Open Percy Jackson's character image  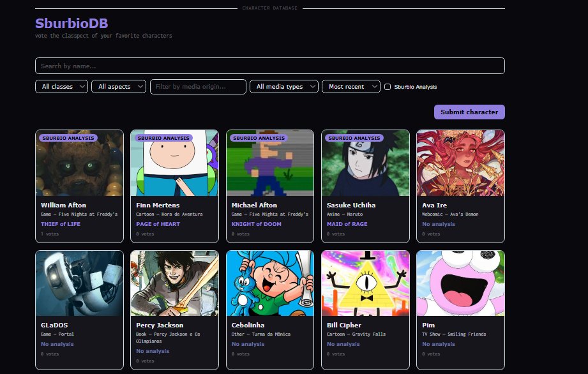pyautogui.click(x=174, y=283)
